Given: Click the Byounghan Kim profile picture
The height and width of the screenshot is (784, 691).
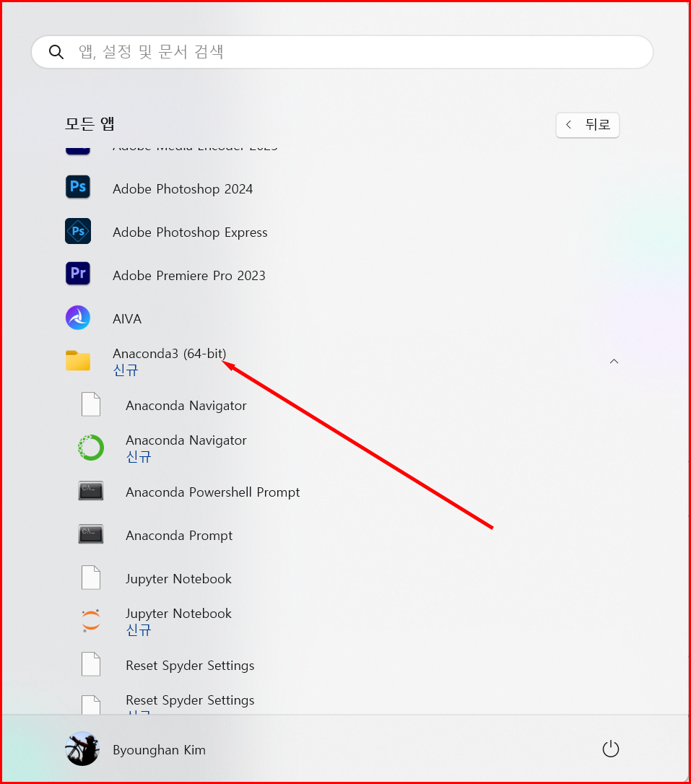Looking at the screenshot, I should pos(82,749).
